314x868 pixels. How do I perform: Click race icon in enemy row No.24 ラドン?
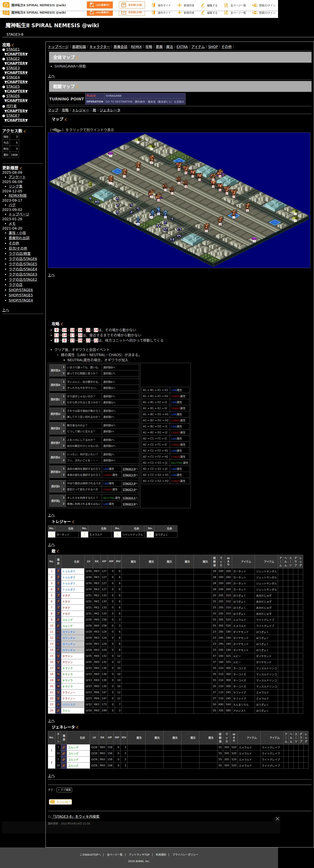coord(58,711)
